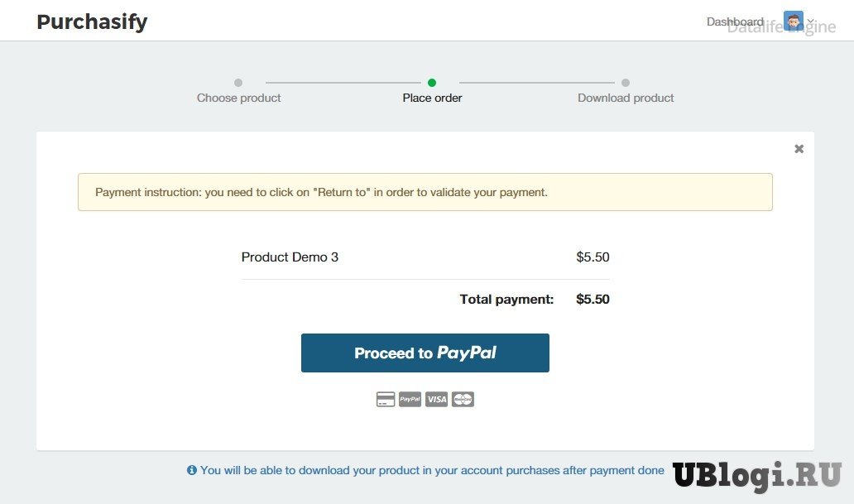Viewport: 854px width, 504px height.
Task: Click the download-after-payment info message
Action: click(431, 470)
